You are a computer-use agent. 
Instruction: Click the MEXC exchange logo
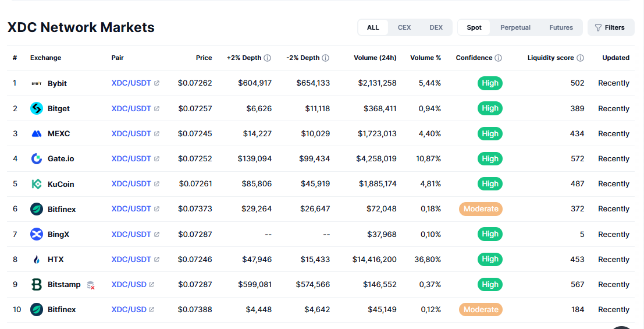click(37, 134)
